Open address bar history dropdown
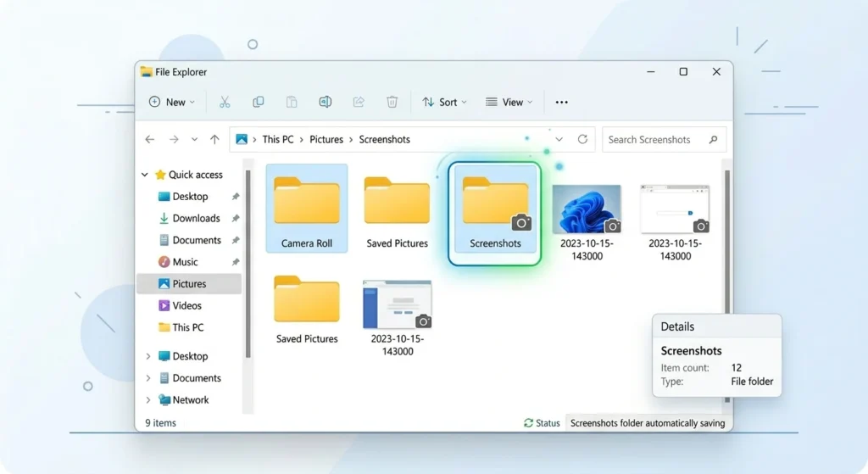This screenshot has height=474, width=868. click(x=559, y=140)
